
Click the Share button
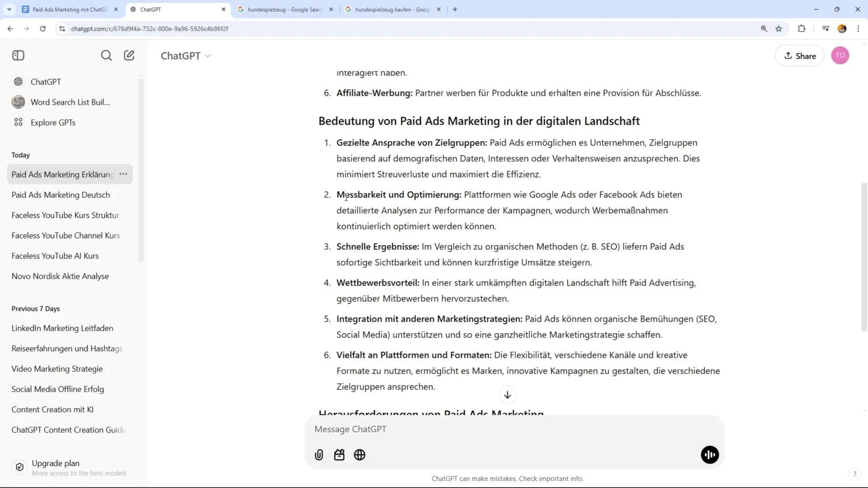[800, 56]
